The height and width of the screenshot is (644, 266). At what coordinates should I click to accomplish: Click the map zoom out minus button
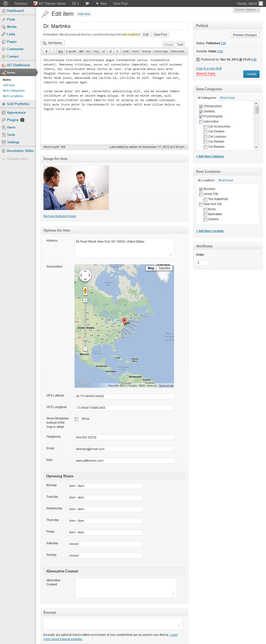coord(85,349)
